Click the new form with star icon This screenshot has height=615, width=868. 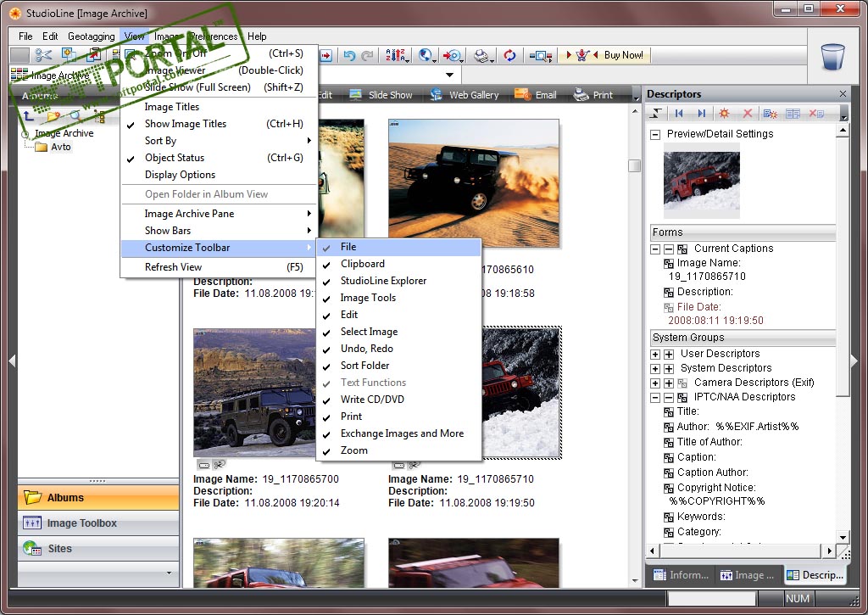click(770, 114)
